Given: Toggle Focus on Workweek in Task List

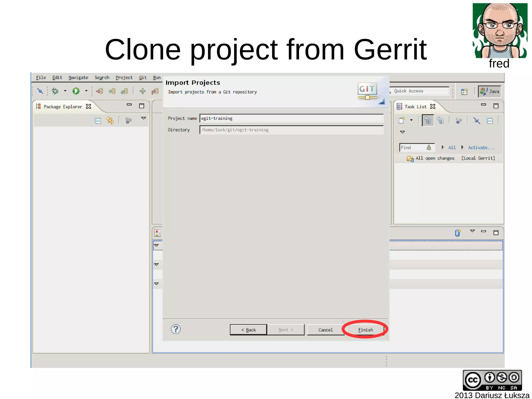Looking at the screenshot, I should click(459, 121).
